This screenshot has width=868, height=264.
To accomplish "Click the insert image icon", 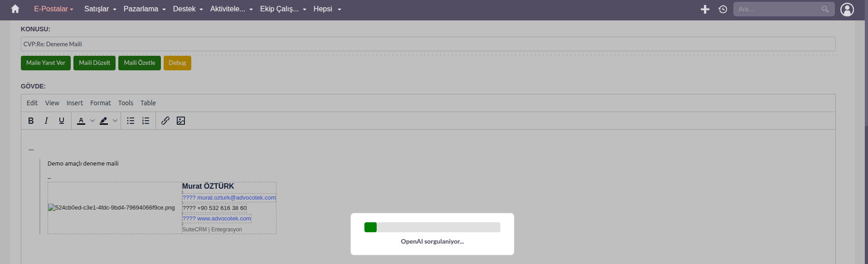I will [x=181, y=121].
